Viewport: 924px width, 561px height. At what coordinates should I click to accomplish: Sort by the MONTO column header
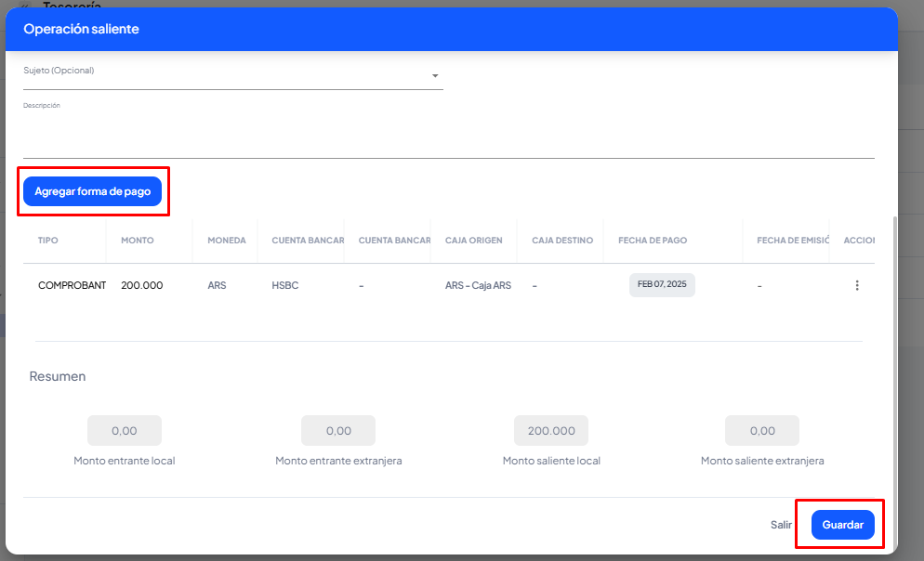coord(138,241)
